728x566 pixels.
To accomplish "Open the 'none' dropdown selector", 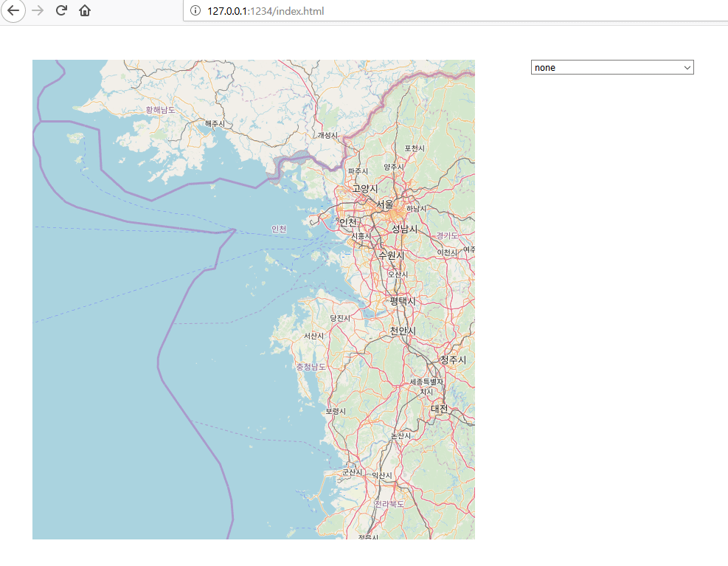I will (x=612, y=67).
